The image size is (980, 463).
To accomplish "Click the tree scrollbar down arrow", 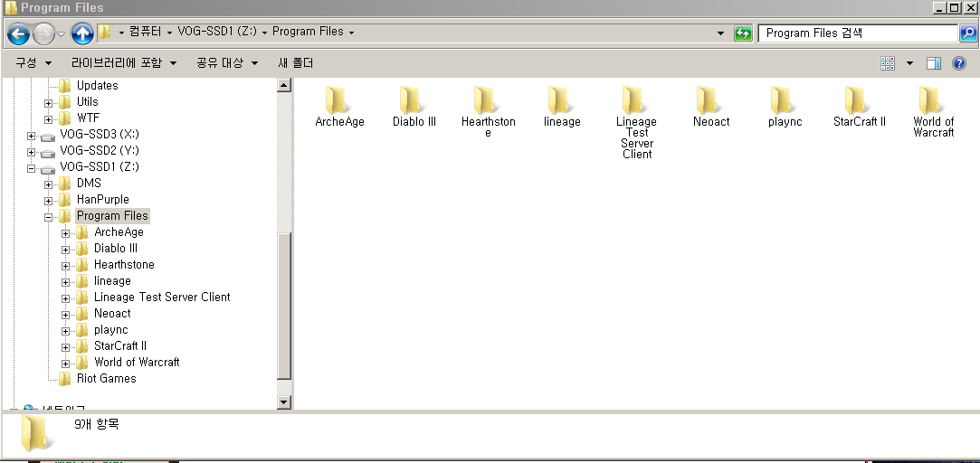I will pos(284,402).
